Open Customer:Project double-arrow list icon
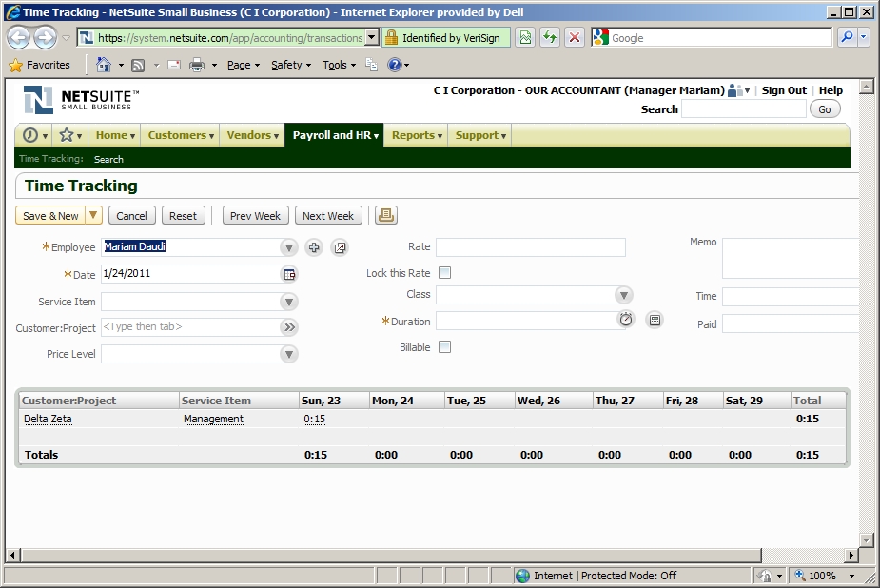 click(289, 327)
